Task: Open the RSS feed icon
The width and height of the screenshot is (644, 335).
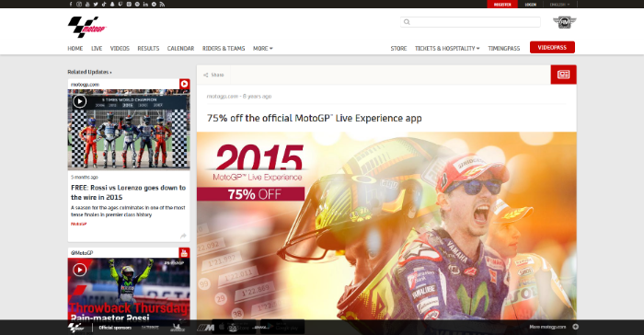Action: click(x=162, y=4)
